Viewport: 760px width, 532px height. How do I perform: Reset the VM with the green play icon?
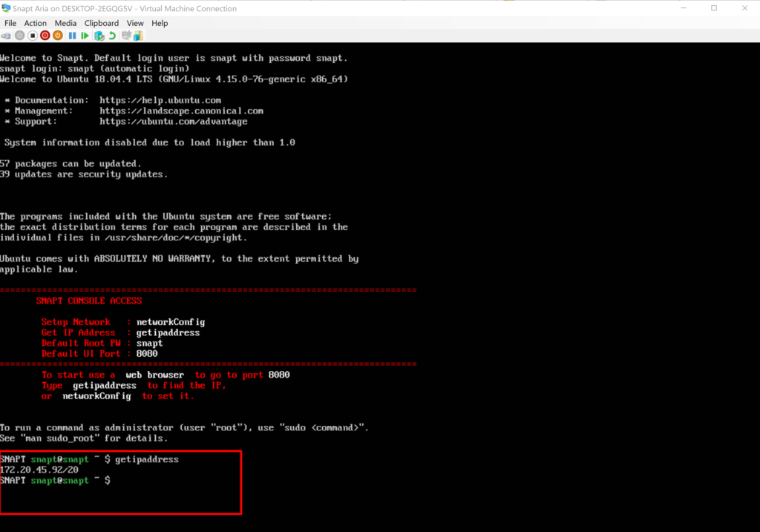85,36
